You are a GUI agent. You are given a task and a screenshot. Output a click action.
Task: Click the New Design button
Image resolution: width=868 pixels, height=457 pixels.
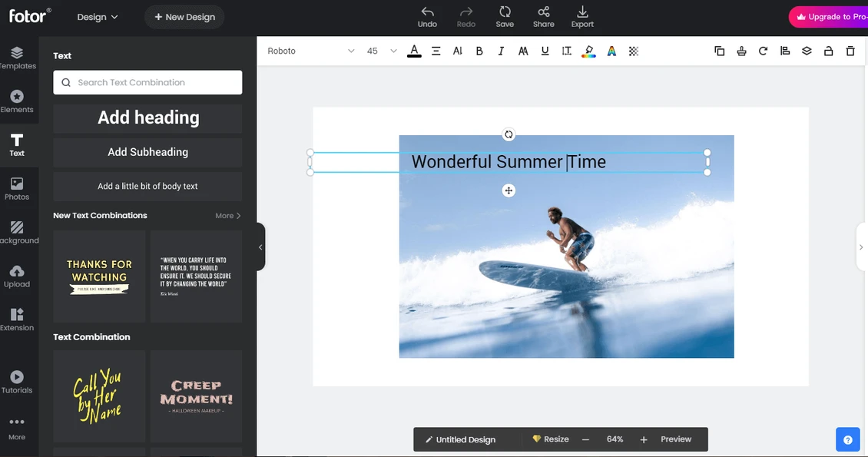pyautogui.click(x=184, y=17)
